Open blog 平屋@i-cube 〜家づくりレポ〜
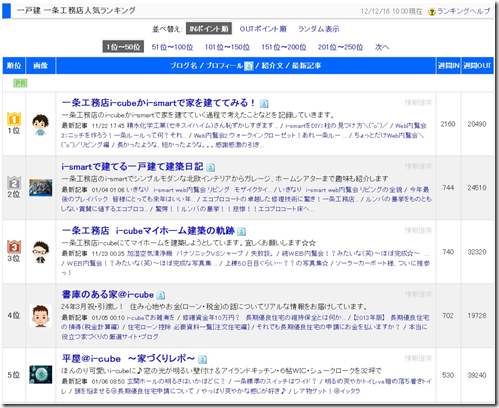 128,359
